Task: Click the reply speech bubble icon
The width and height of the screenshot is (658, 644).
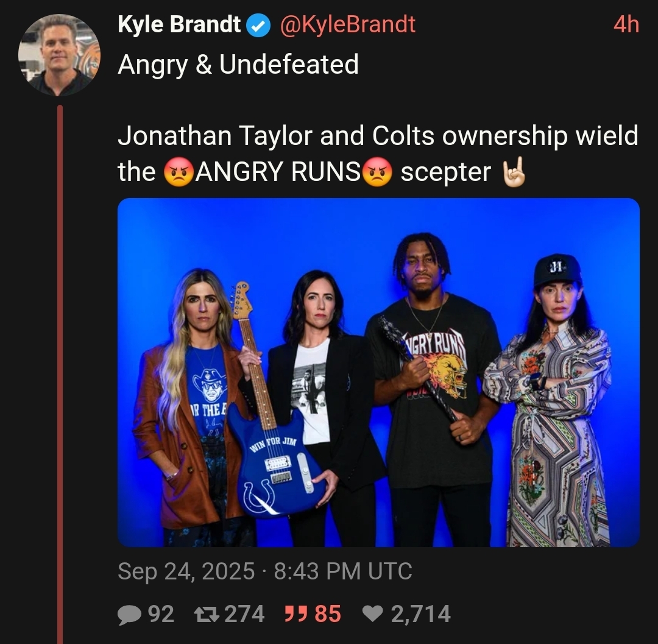Action: tap(129, 614)
